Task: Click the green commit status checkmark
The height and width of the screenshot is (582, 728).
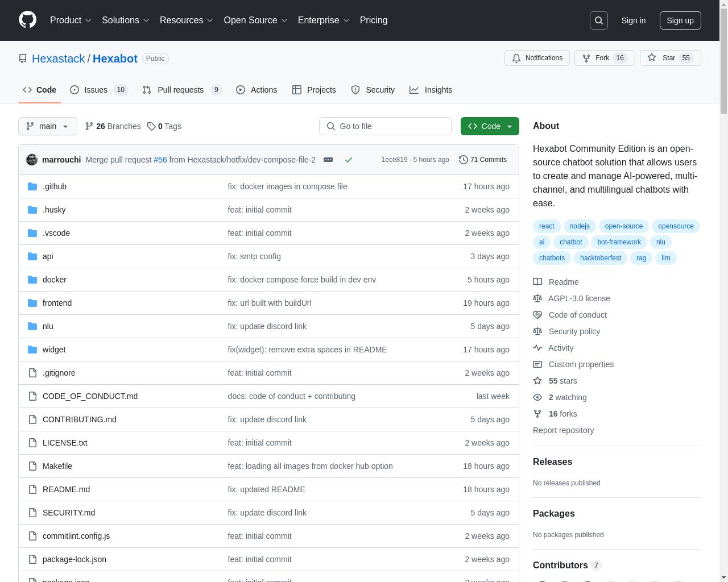Action: pos(349,160)
